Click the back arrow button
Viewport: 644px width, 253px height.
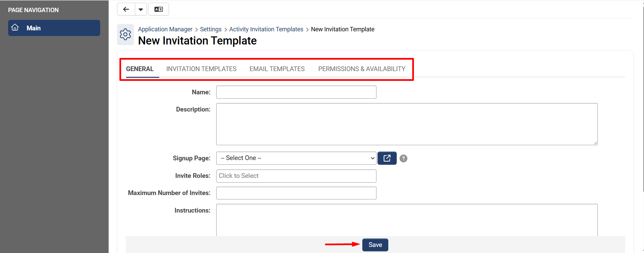click(126, 9)
